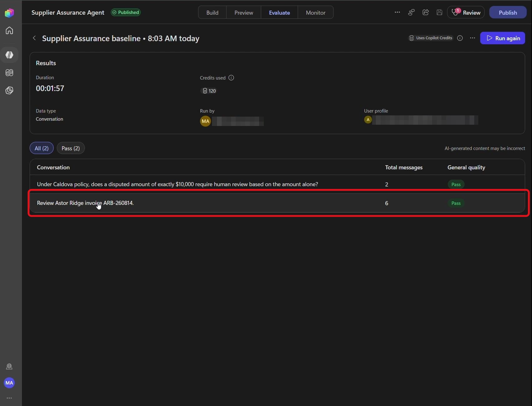Image resolution: width=532 pixels, height=406 pixels.
Task: Click the connections icon in top bar
Action: coord(411,12)
